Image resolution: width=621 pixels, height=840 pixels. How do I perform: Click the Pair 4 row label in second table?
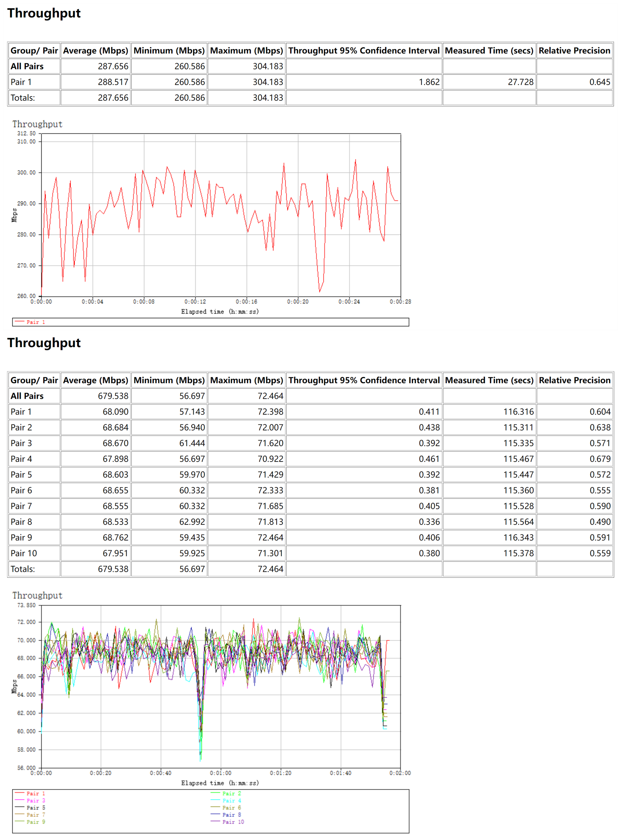(x=22, y=459)
